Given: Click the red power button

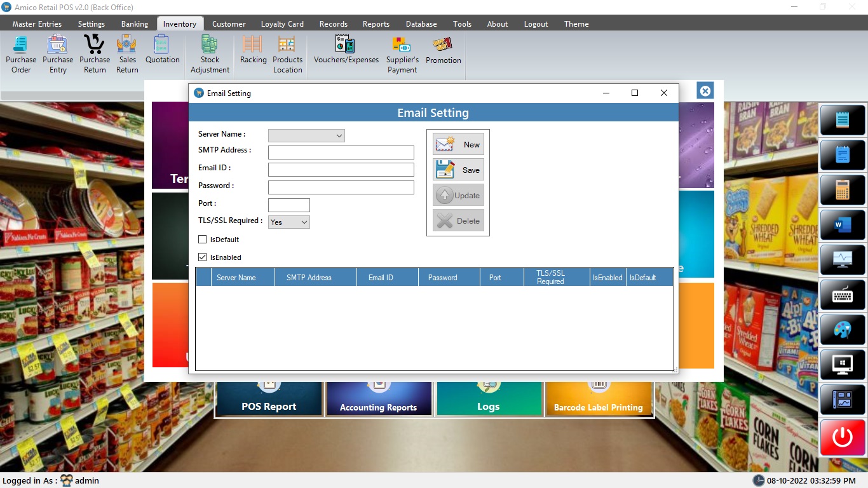Looking at the screenshot, I should pyautogui.click(x=843, y=437).
